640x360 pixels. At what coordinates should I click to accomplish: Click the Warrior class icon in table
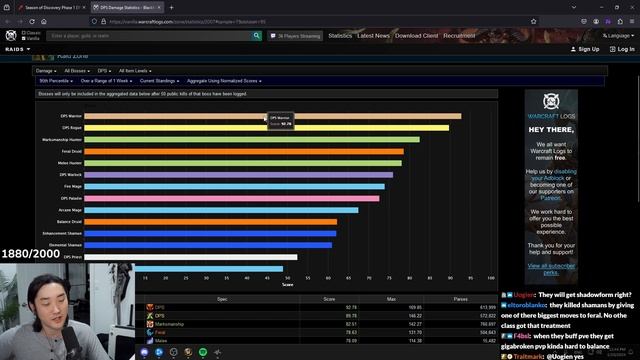tap(150, 307)
